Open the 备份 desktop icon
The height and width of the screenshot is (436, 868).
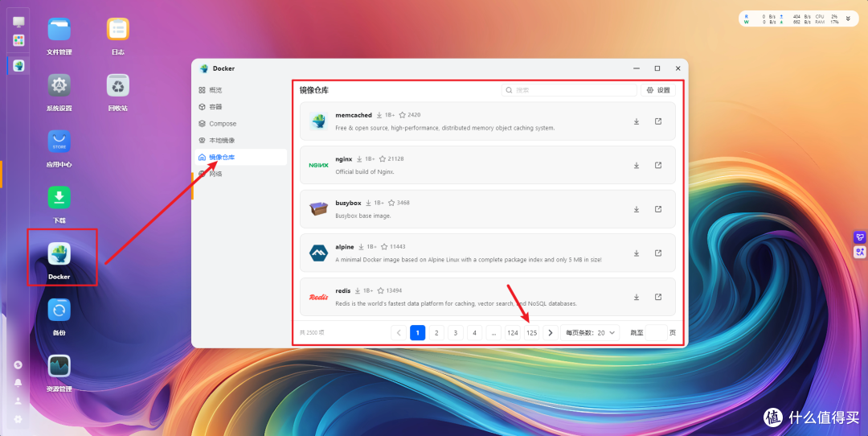click(59, 310)
